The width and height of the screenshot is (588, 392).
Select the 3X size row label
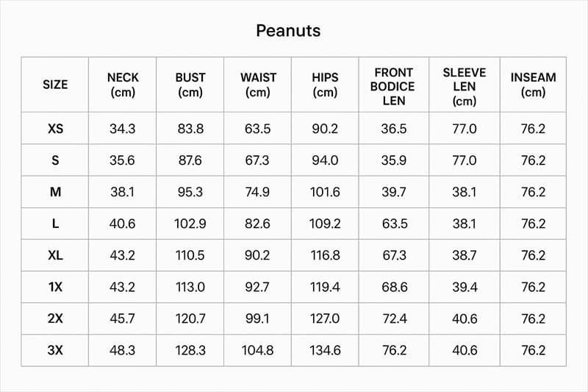click(x=56, y=350)
